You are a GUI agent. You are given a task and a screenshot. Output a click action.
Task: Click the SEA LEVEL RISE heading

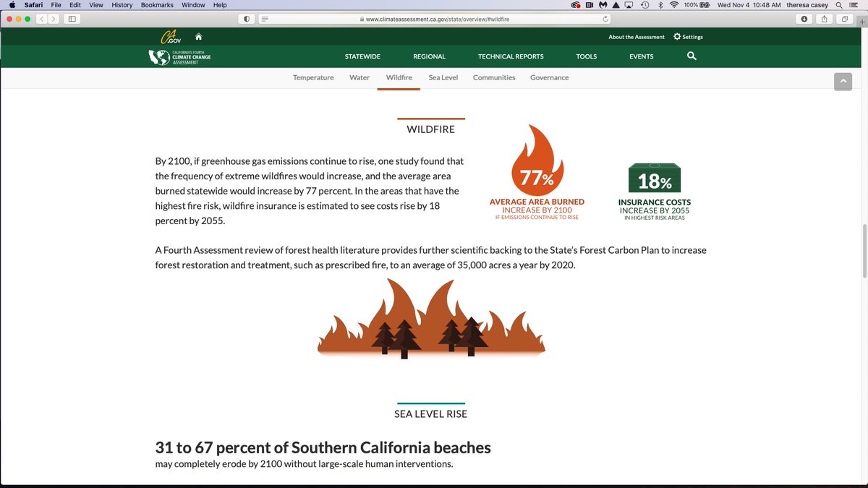pyautogui.click(x=431, y=414)
